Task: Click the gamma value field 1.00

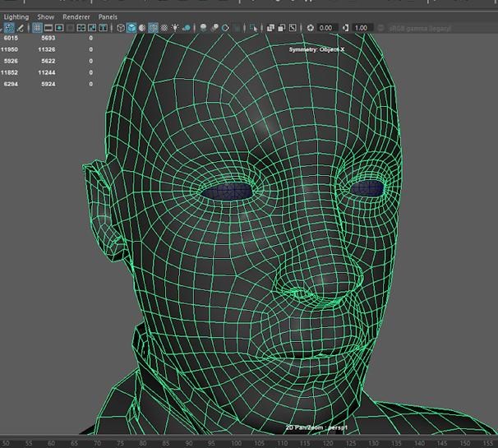Action: [x=361, y=28]
